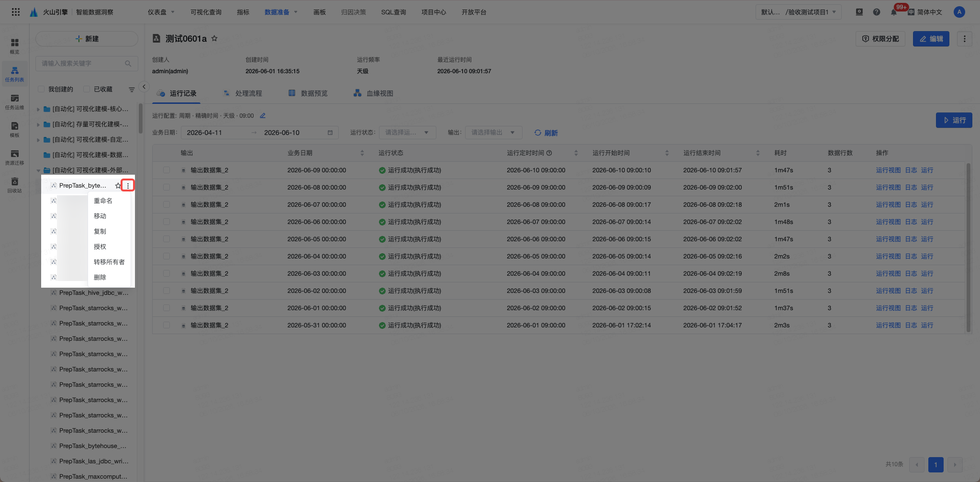980x482 pixels.
Task: Choose 移动 from the context menu
Action: (x=109, y=216)
